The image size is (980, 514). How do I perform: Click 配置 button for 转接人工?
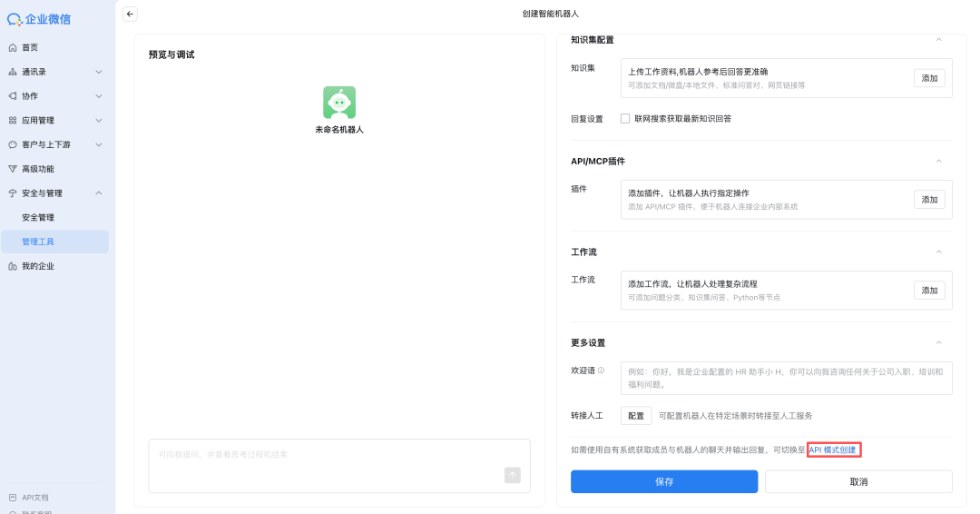(636, 416)
